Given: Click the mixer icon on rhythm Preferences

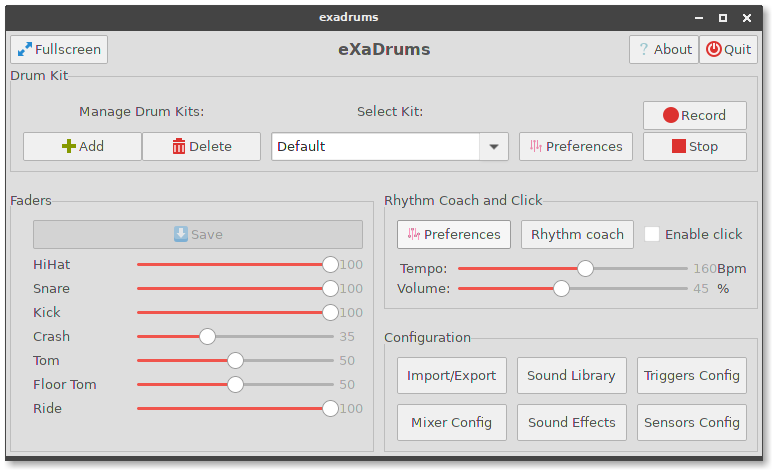Looking at the screenshot, I should click(x=414, y=234).
